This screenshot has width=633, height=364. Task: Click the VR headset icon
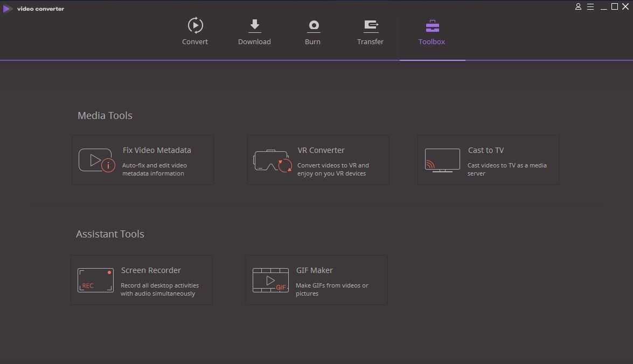(273, 161)
